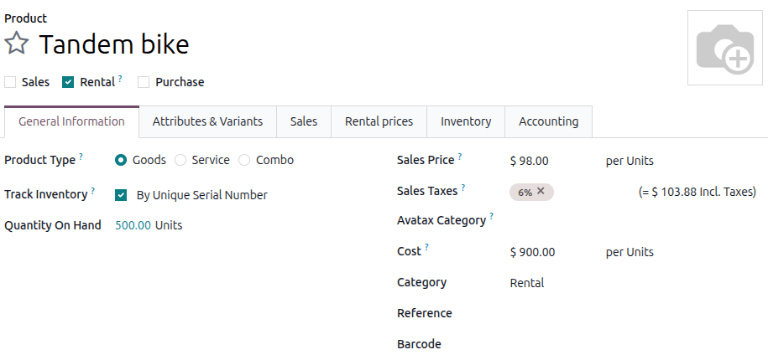Open Rental prices tab
This screenshot has width=768, height=360.
click(379, 121)
